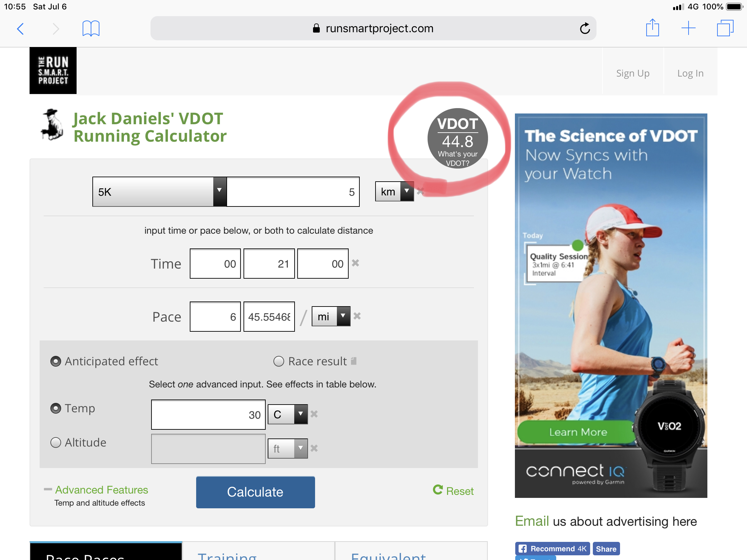Clear the Time fields with x icon
The height and width of the screenshot is (560, 747).
(x=355, y=263)
